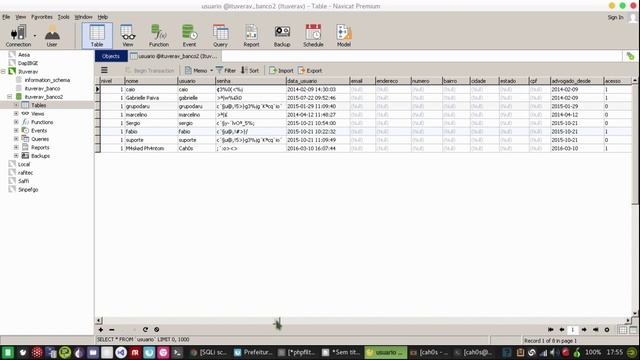The height and width of the screenshot is (360, 640).
Task: Open the Report toolbar icon
Action: (251, 36)
